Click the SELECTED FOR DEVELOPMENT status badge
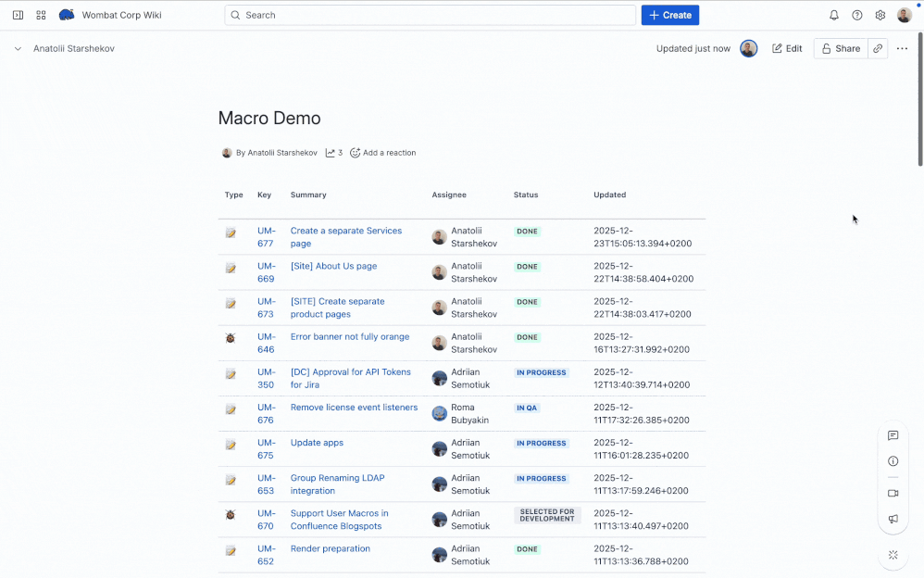Screen dimensions: 924x578 point(547,516)
